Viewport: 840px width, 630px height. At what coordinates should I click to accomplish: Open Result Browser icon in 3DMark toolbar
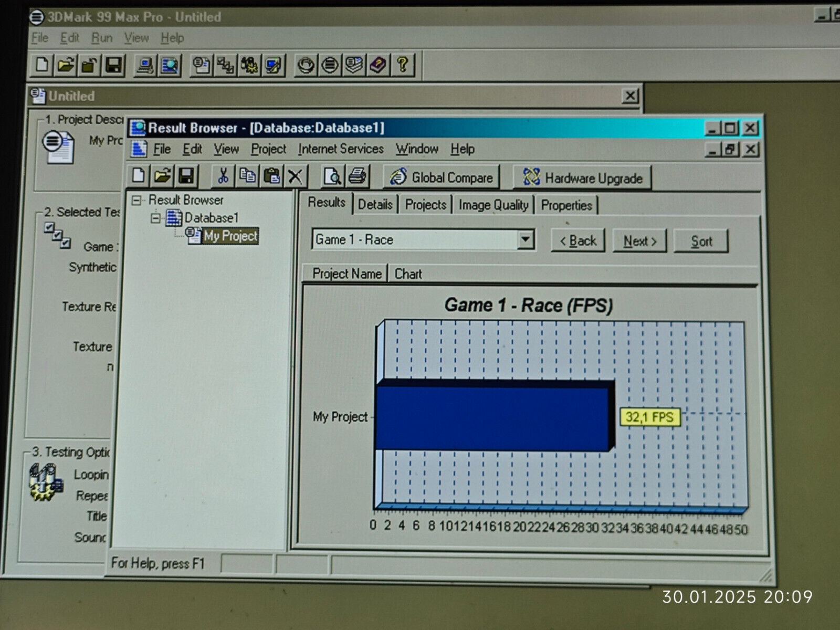pos(169,66)
